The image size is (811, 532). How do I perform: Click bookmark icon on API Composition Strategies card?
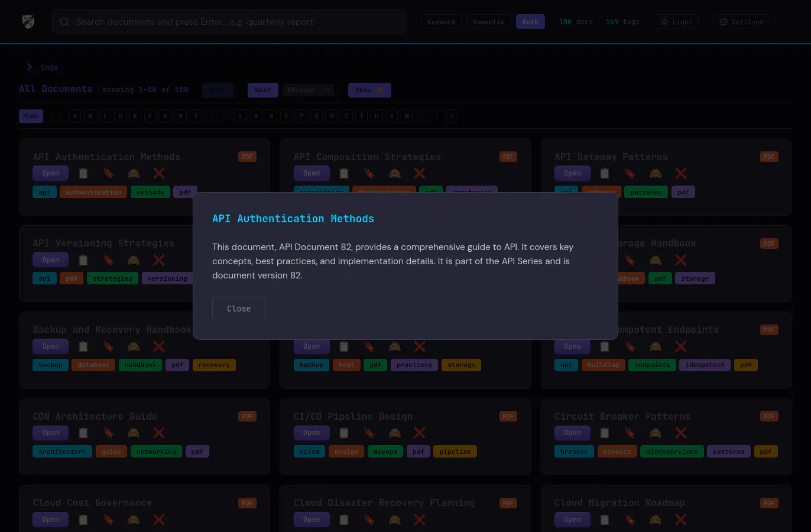point(369,173)
